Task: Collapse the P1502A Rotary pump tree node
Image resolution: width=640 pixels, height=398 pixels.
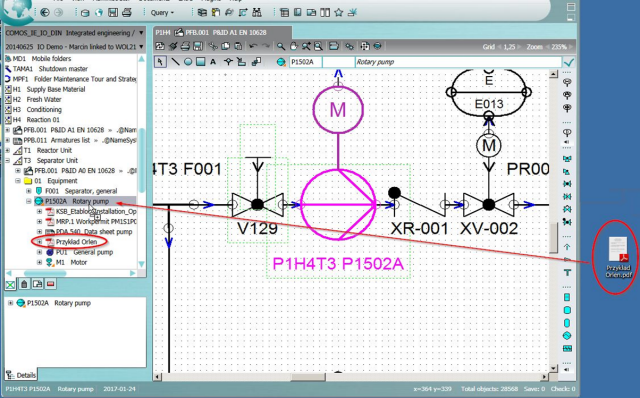Action: pyautogui.click(x=29, y=201)
